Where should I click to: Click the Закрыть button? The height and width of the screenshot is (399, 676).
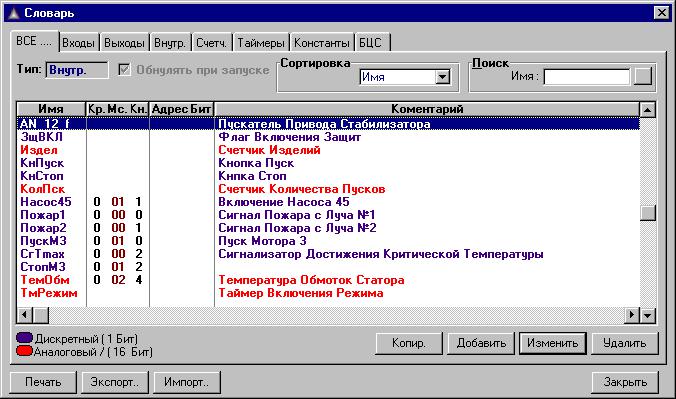coord(625,382)
